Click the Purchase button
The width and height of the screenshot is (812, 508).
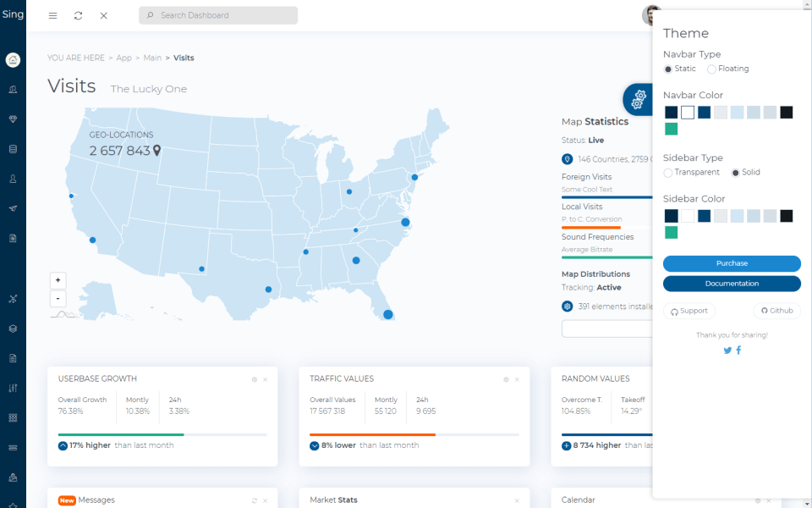732,263
